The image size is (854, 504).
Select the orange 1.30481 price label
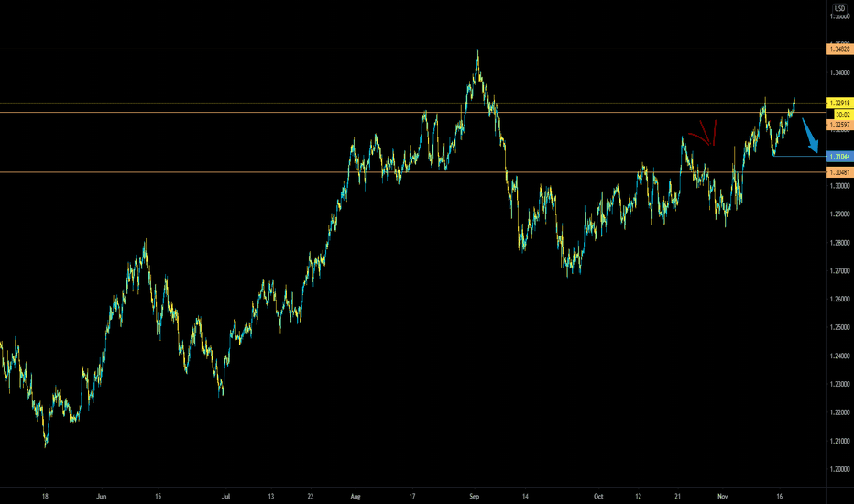point(839,172)
